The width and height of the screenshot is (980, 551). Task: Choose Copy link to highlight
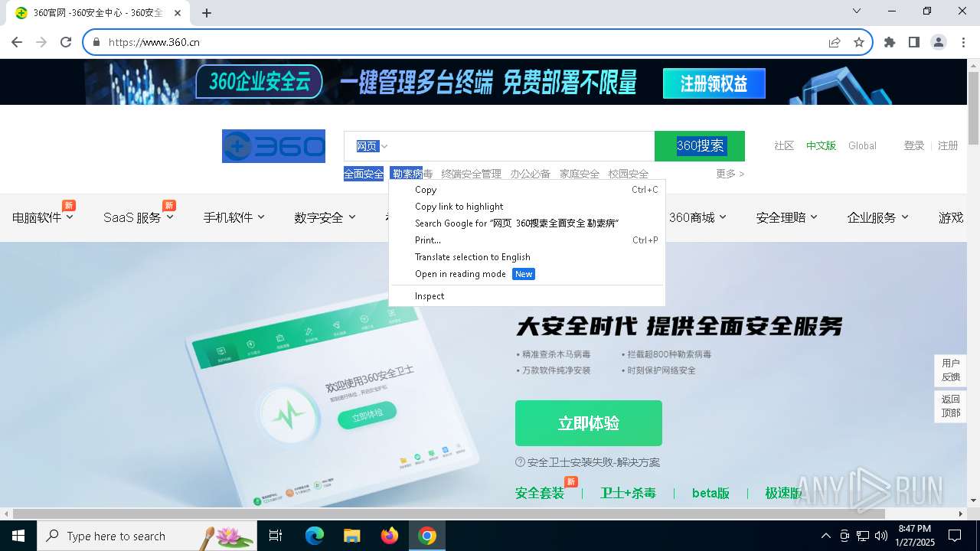tap(527, 207)
